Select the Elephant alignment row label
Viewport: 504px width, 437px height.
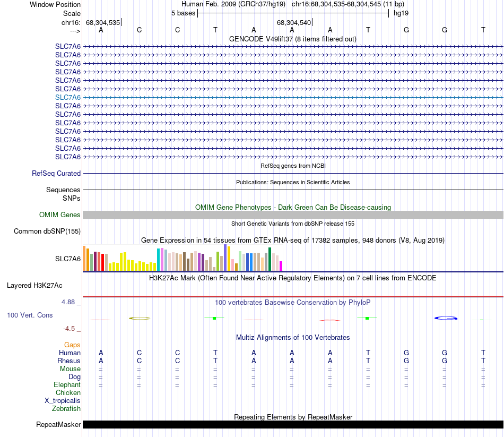[67, 384]
